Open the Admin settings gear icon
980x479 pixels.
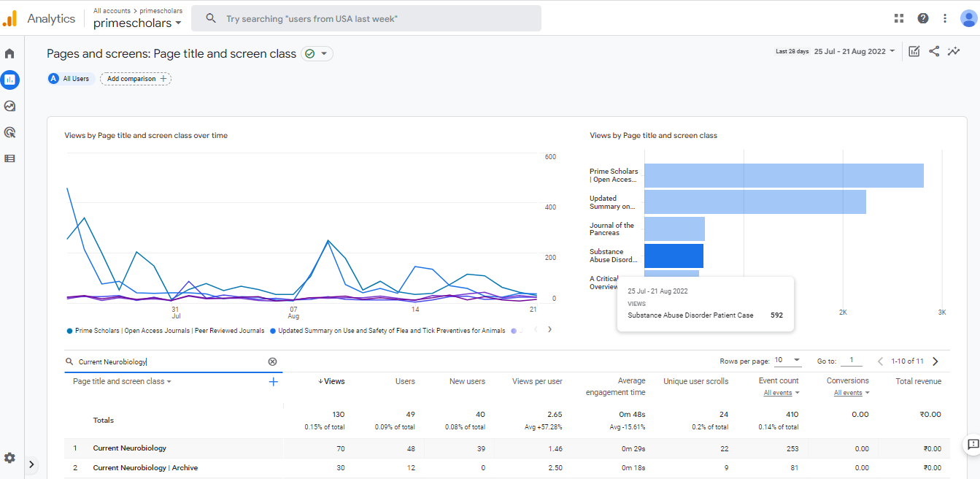coord(9,458)
